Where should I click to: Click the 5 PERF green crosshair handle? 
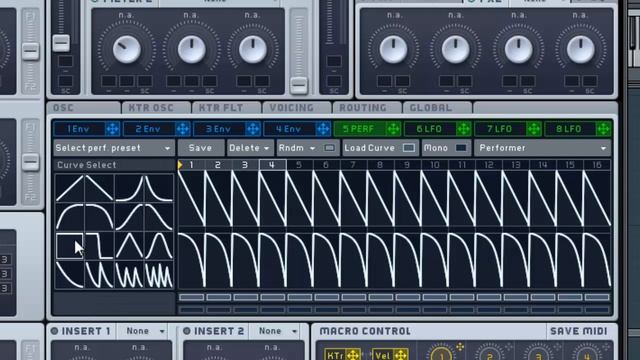[x=393, y=129]
